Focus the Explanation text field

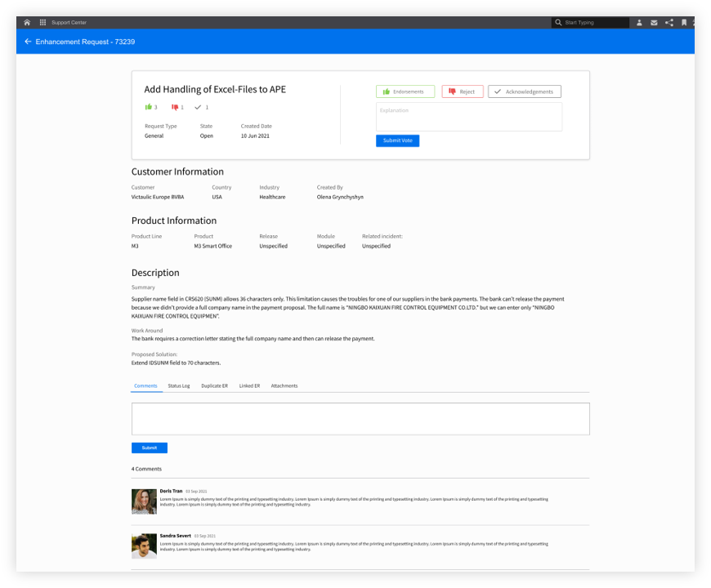pos(468,117)
